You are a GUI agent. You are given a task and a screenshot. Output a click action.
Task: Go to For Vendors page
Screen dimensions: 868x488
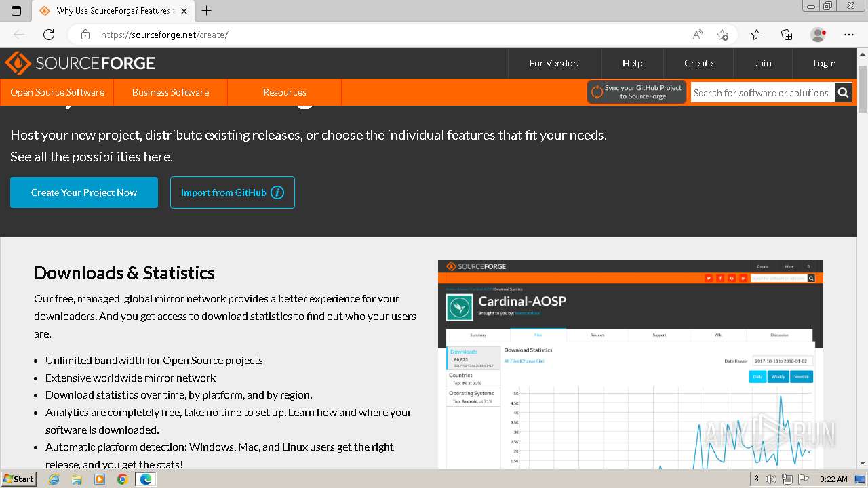coord(555,63)
